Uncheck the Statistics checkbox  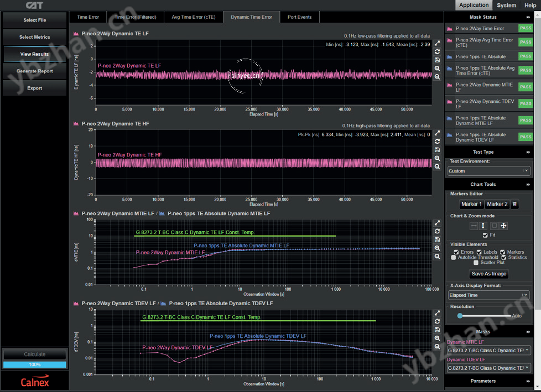[504, 258]
